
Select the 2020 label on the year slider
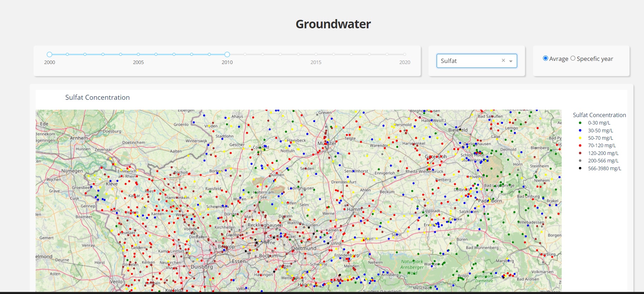pos(404,62)
